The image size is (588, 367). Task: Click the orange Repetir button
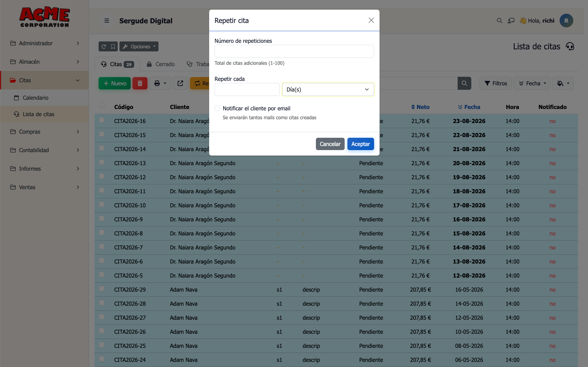tap(200, 83)
